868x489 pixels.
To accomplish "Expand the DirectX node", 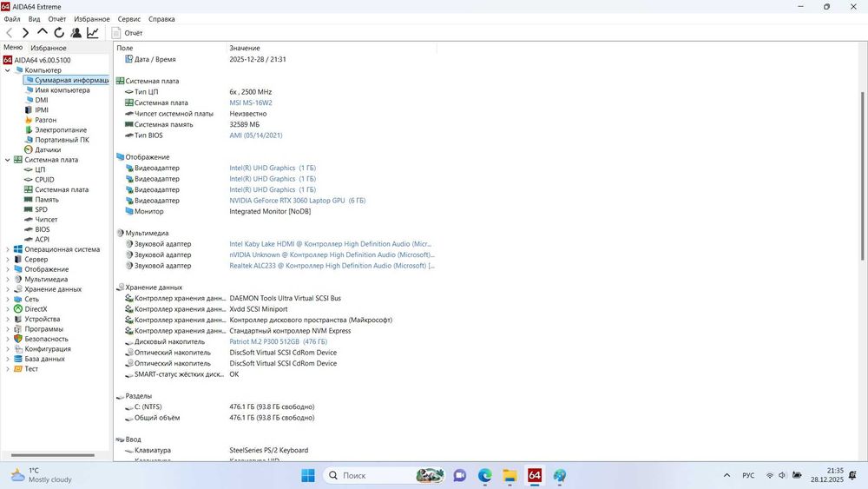I will point(8,309).
